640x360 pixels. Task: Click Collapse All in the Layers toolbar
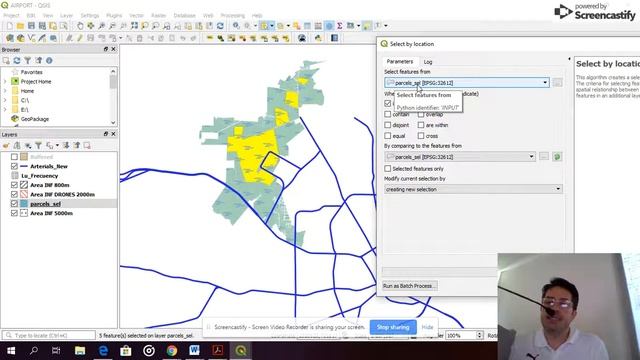(x=77, y=145)
